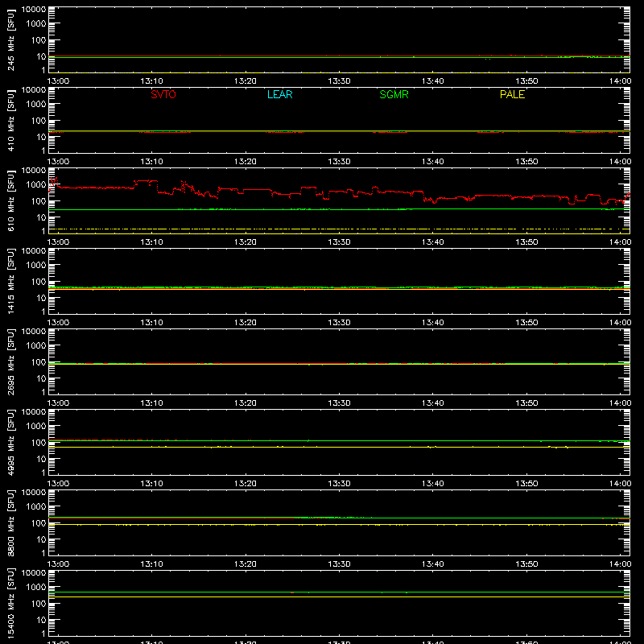Viewport: 644px width, 644px height.
Task: Click the 13:30 tick under the 8800 MHz panel
Action: click(339, 564)
